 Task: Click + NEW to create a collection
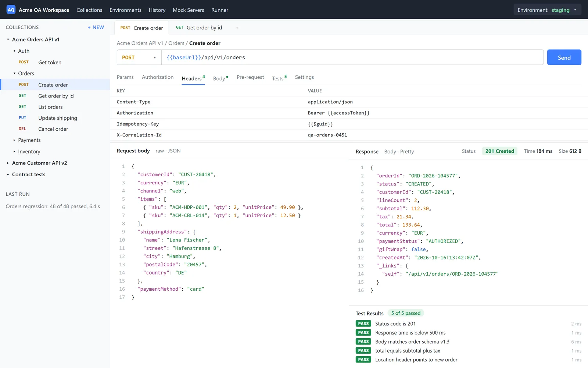(96, 27)
